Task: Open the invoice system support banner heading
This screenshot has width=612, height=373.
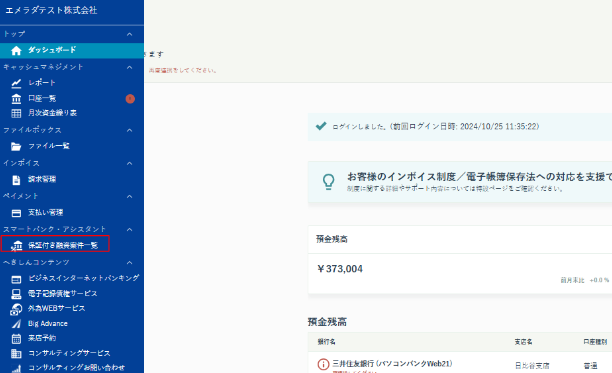Action: [479, 177]
